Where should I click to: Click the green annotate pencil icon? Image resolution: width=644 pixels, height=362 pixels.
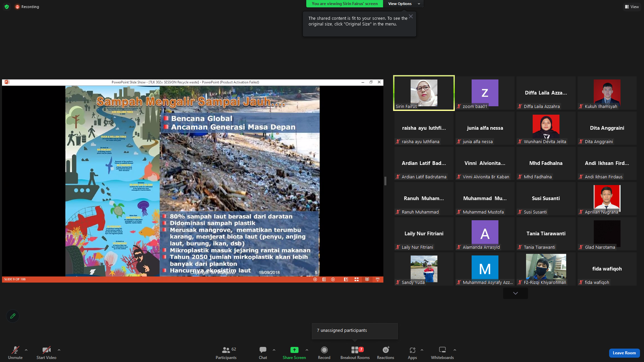click(13, 316)
